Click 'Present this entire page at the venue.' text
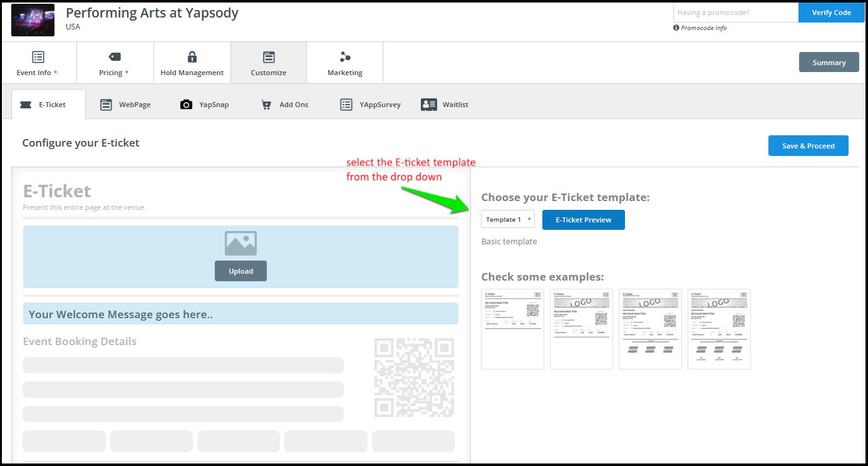 click(84, 207)
